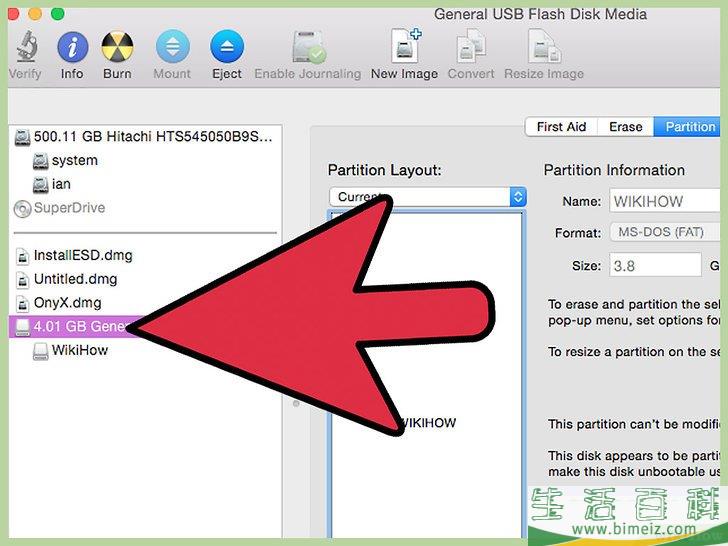Viewport: 728px width, 546px height.
Task: Select the WikiHow volume in sidebar
Action: [79, 350]
